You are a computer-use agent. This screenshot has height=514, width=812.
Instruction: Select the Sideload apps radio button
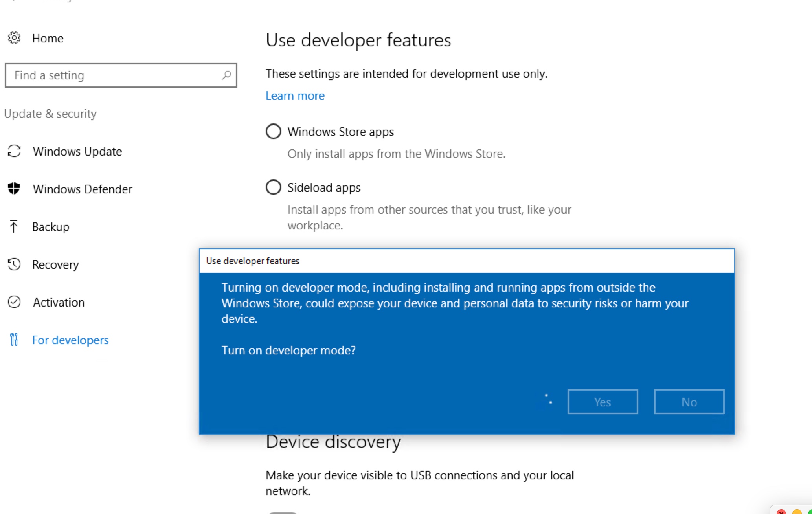pyautogui.click(x=274, y=187)
